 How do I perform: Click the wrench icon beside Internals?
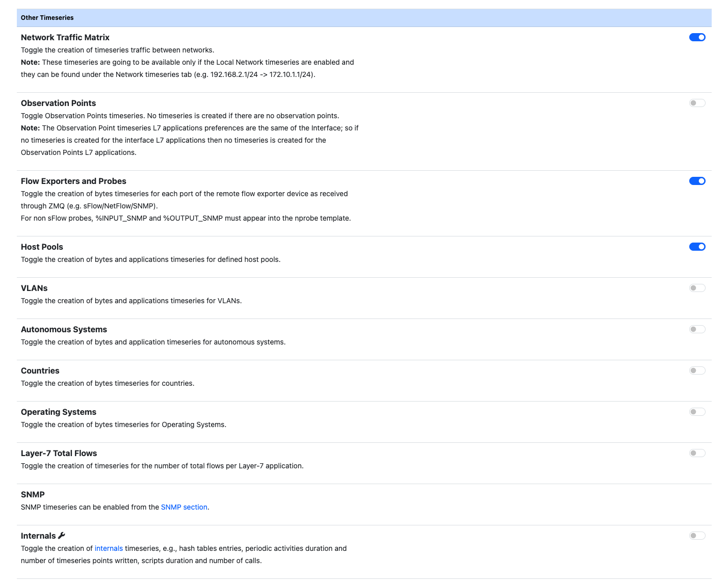[62, 536]
